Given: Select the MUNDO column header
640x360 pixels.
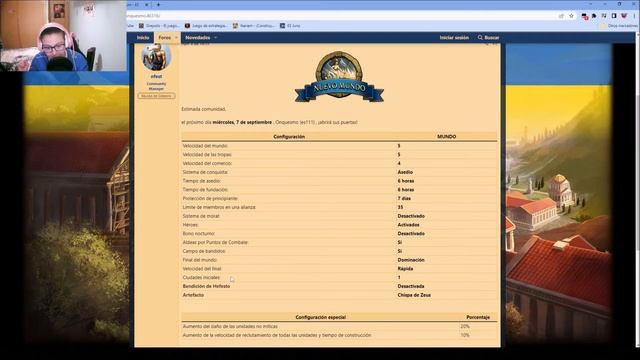Looking at the screenshot, I should (x=447, y=137).
